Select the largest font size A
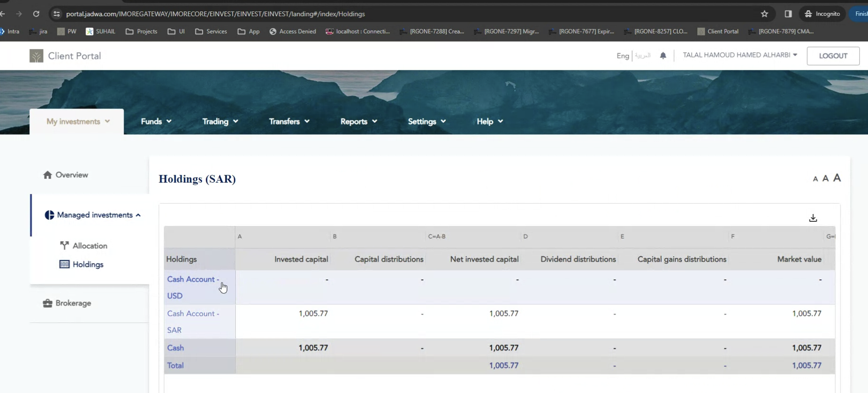The image size is (868, 393). (837, 178)
